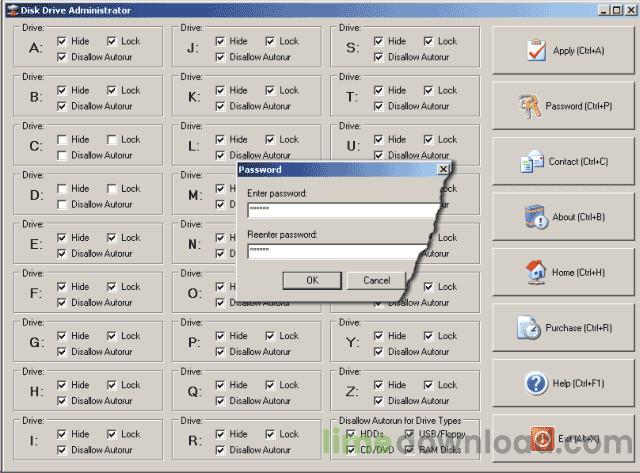640x473 pixels.
Task: Toggle Lock checkbox for drive S
Action: [428, 41]
